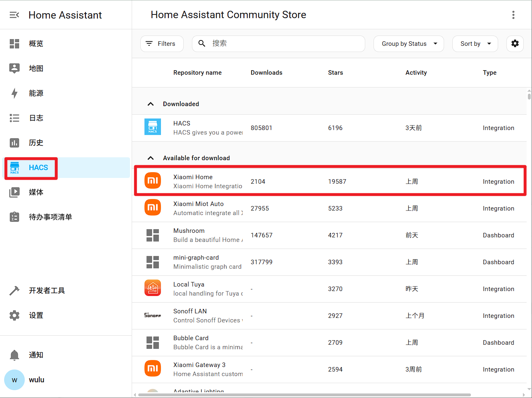The height and width of the screenshot is (398, 532).
Task: Click the search magnifier icon
Action: tap(202, 43)
